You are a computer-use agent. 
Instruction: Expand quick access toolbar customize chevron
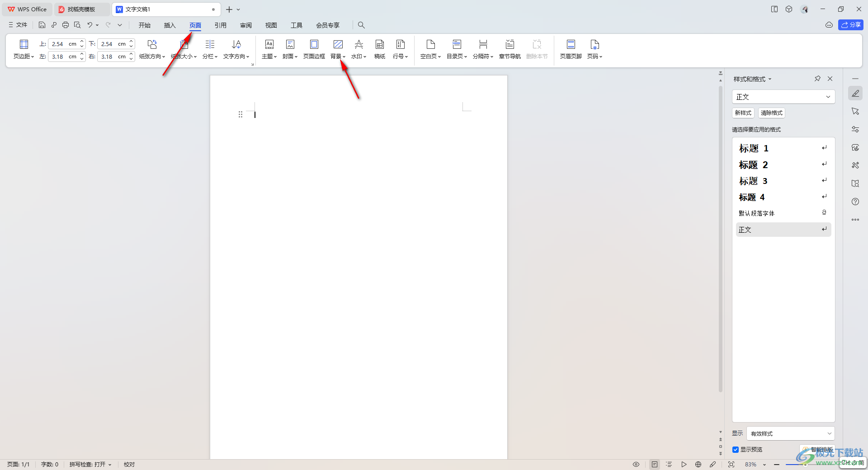(120, 25)
